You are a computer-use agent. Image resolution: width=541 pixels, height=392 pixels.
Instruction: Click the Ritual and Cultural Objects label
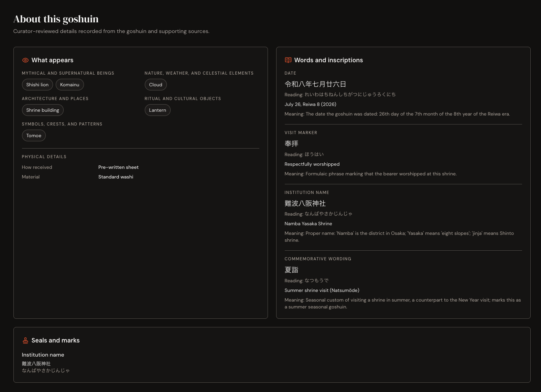click(x=183, y=99)
